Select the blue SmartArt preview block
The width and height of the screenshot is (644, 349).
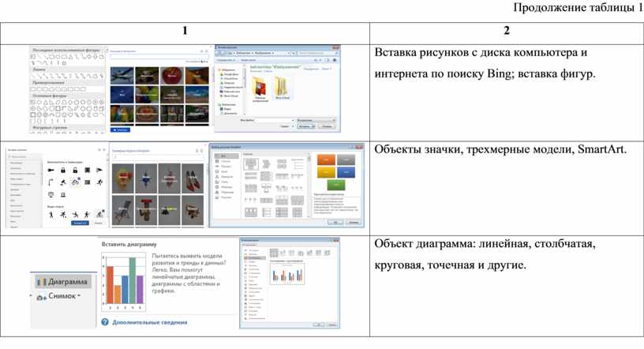346,172
